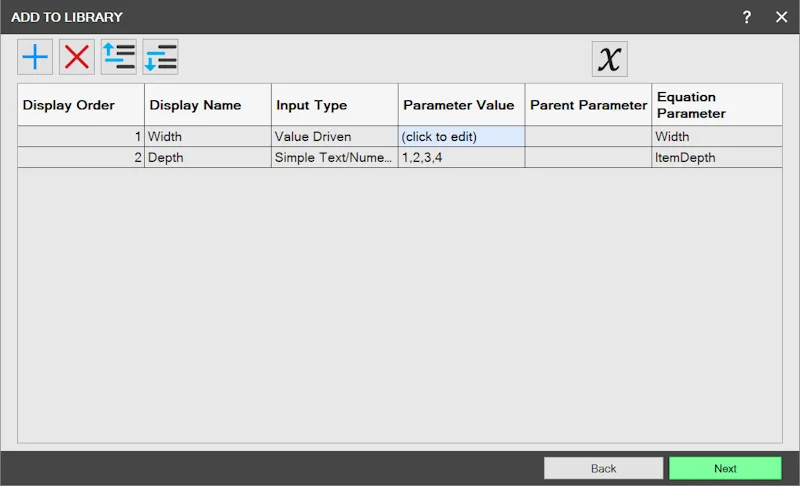Select the Display Order column header
This screenshot has width=800, height=486.
81,105
